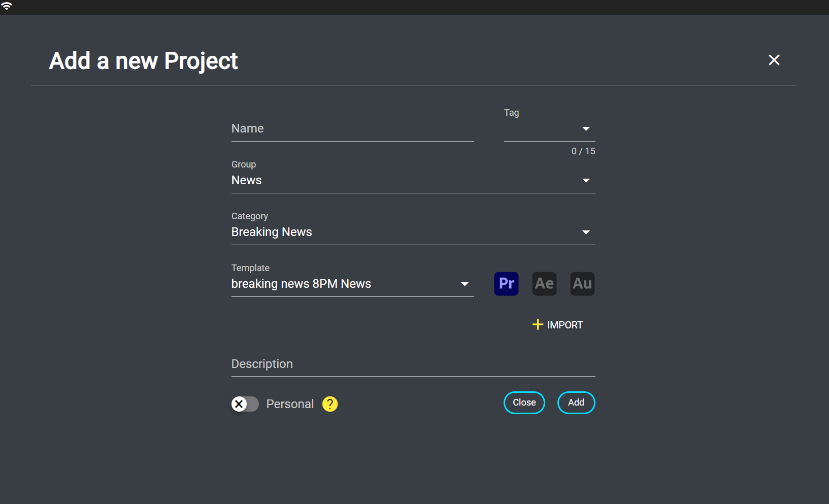Viewport: 829px width, 504px height.
Task: Click the Wi-Fi status icon
Action: pos(7,7)
